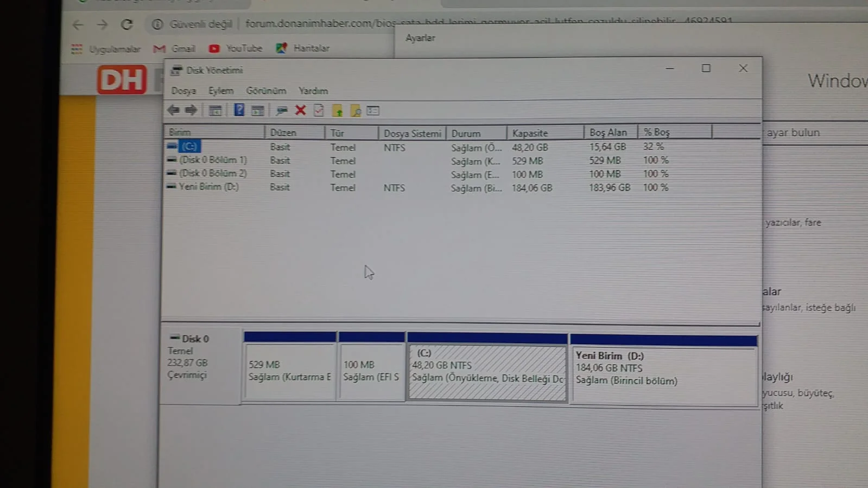Image resolution: width=868 pixels, height=488 pixels.
Task: Click the drive icon beside (Disk 0 Bölüm 2)
Action: coord(172,173)
